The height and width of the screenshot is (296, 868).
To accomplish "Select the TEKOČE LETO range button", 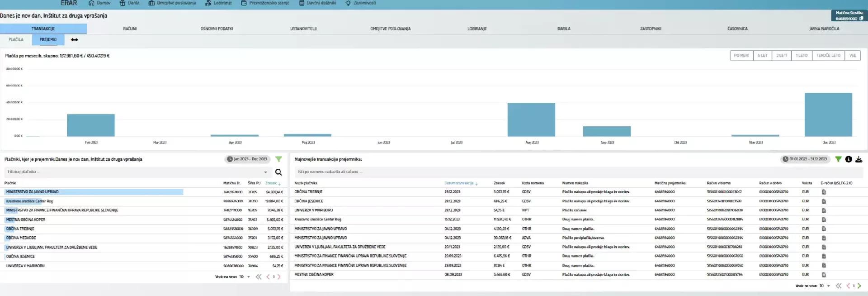I will [828, 56].
